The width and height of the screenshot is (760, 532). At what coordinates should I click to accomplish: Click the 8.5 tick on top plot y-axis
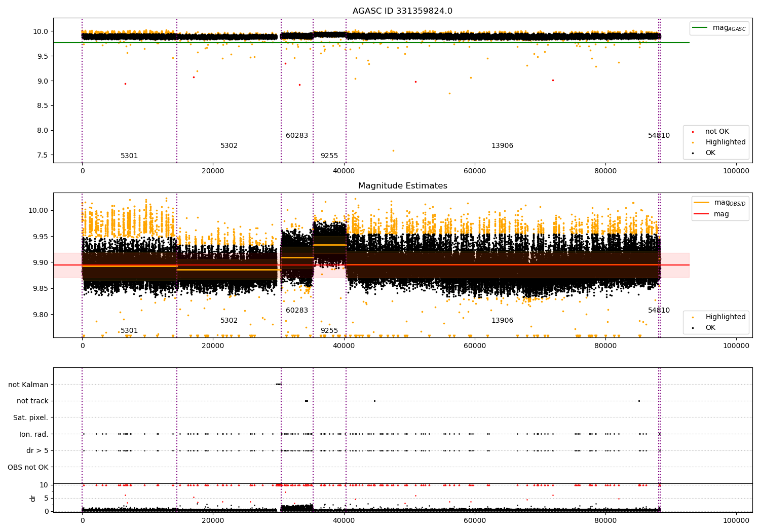click(x=43, y=106)
